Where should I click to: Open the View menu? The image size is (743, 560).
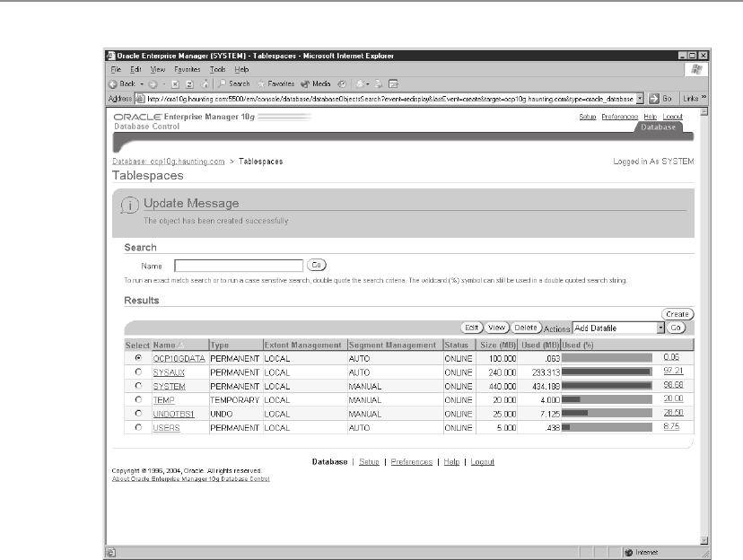(158, 70)
